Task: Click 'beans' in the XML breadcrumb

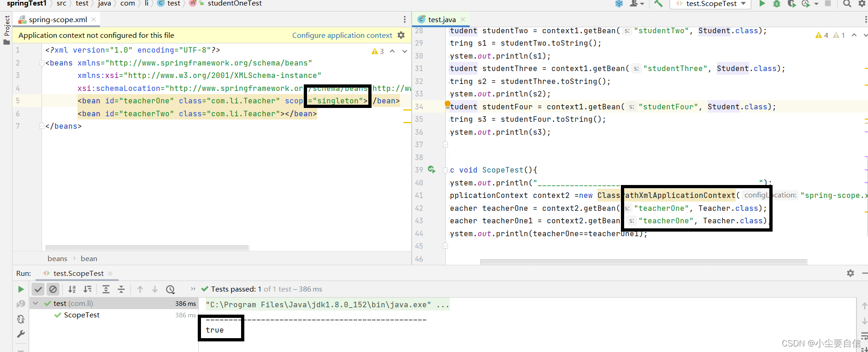Action: click(x=57, y=258)
